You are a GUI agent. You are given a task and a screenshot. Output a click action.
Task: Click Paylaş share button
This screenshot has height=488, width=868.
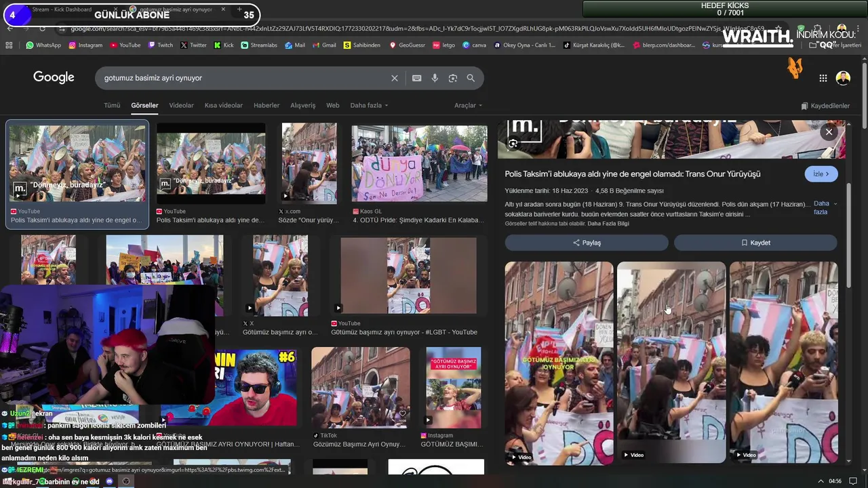click(587, 243)
